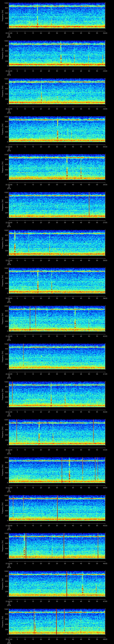114x644 pixels.
Task: Click the spectrogram panel starting at 22:46:00
Action: point(57,584)
